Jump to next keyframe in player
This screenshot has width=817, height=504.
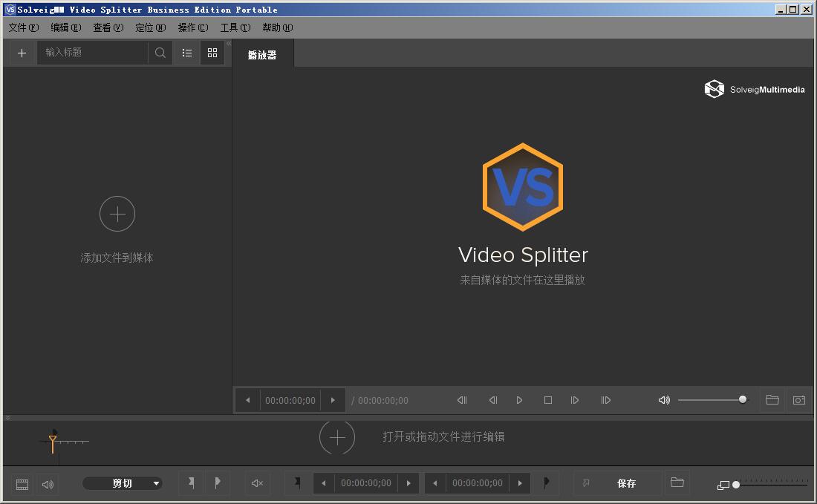tap(605, 400)
